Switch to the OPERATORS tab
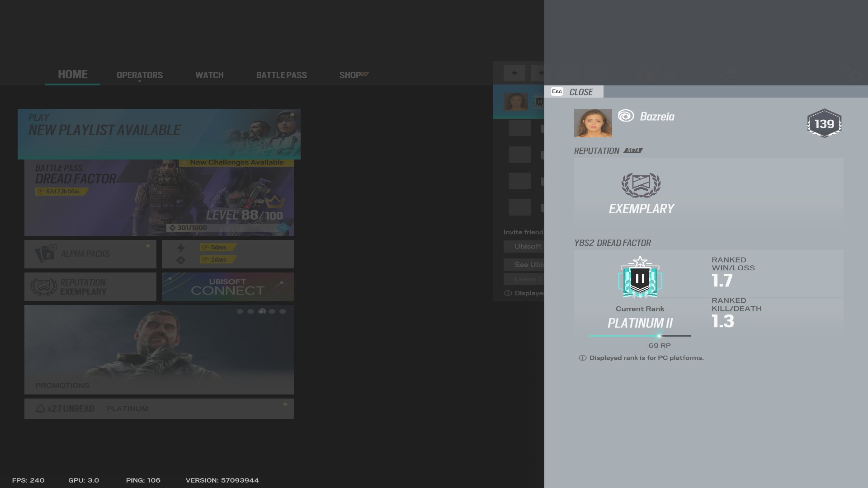This screenshot has height=488, width=868. [140, 75]
